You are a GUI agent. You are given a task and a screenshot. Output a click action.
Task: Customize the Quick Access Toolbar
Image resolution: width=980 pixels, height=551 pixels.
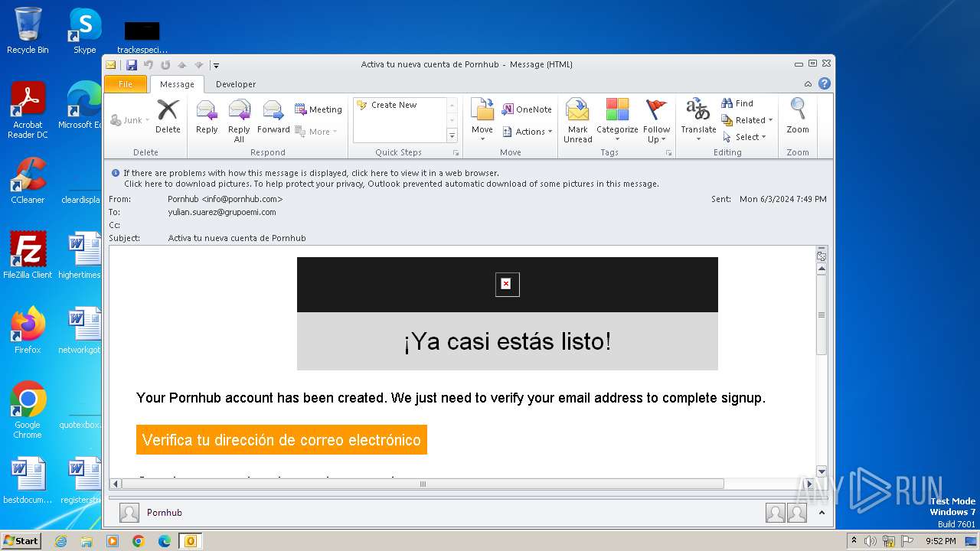pyautogui.click(x=217, y=66)
